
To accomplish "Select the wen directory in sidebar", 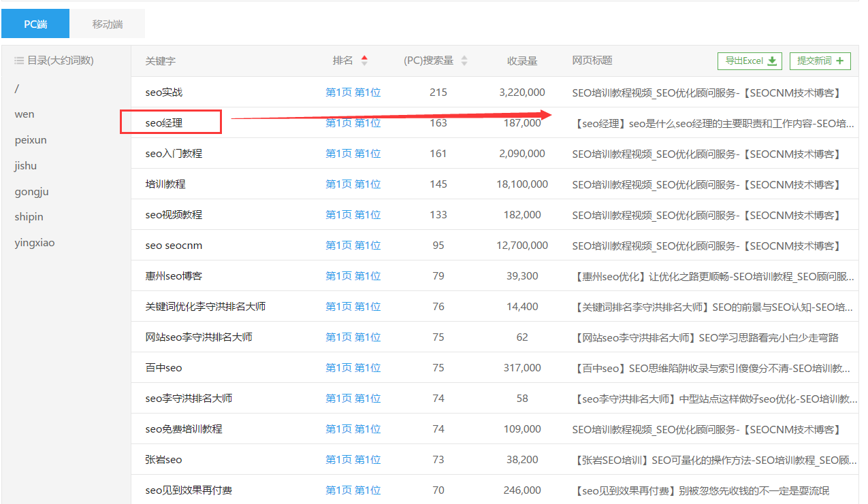I will (x=25, y=114).
